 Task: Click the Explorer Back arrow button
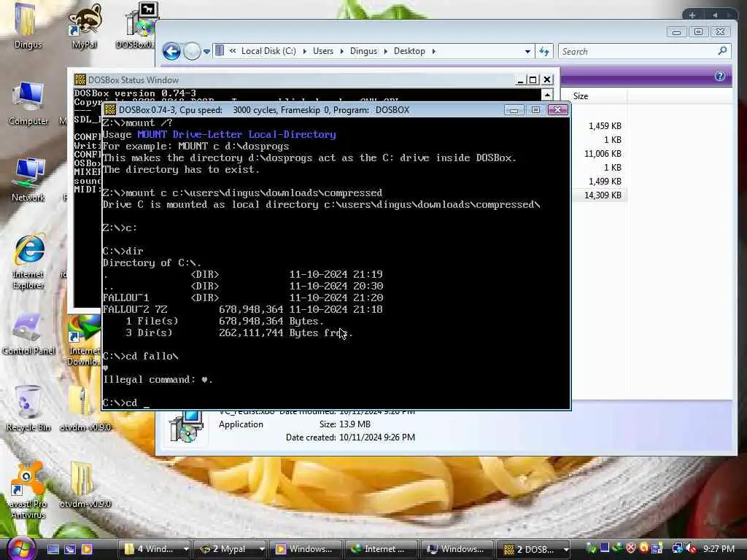[x=171, y=51]
